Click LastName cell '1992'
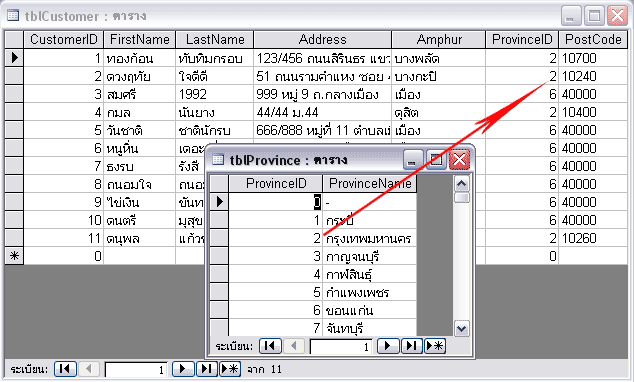634x382 pixels. [x=215, y=94]
